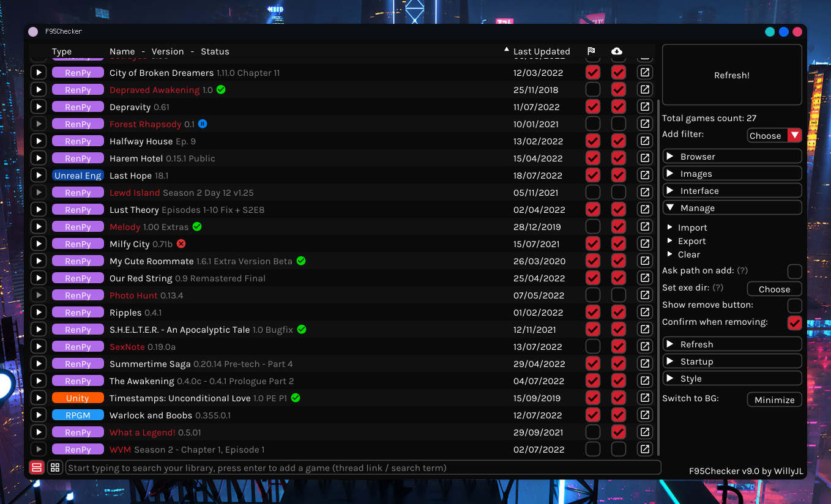The width and height of the screenshot is (831, 504).
Task: Click red abandoned status icon for Milfy City
Action: coord(181,244)
